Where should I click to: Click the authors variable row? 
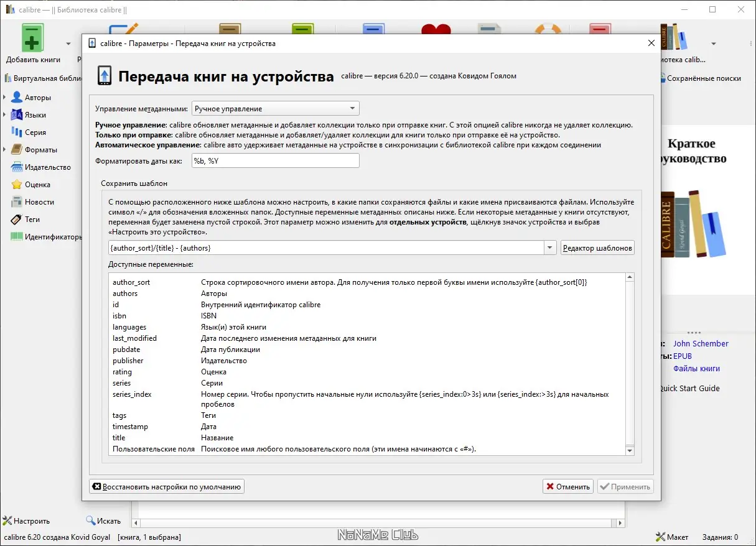[367, 294]
